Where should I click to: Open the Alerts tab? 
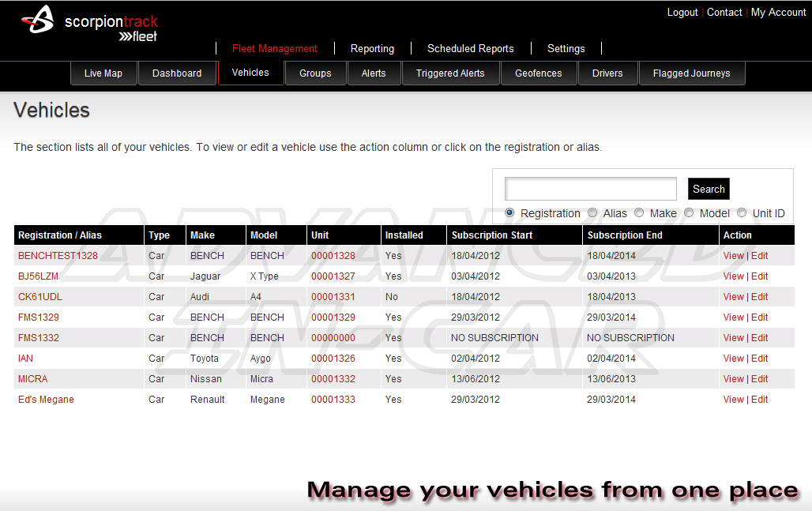pos(374,73)
